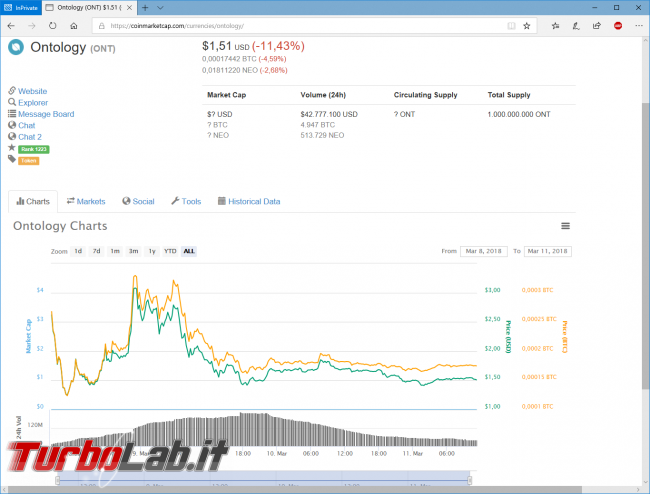Set chart zoom to YTD
Image resolution: width=650 pixels, height=494 pixels.
(x=170, y=251)
